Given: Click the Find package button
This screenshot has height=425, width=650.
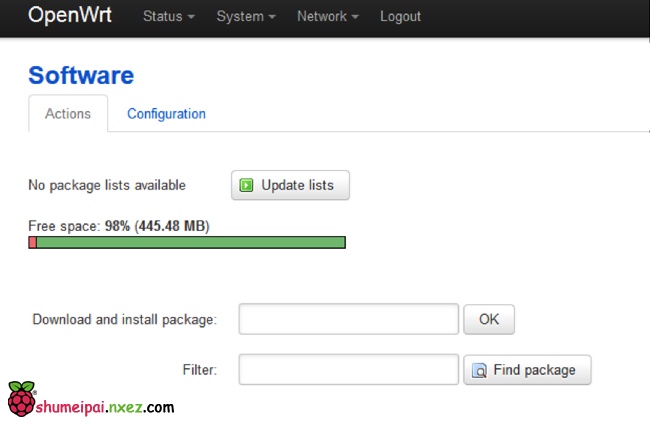Looking at the screenshot, I should tap(527, 370).
